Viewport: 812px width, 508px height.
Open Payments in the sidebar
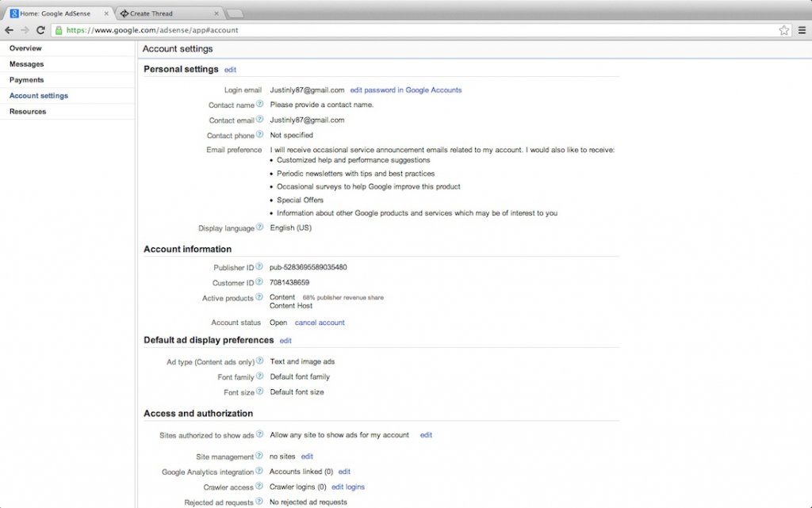26,80
